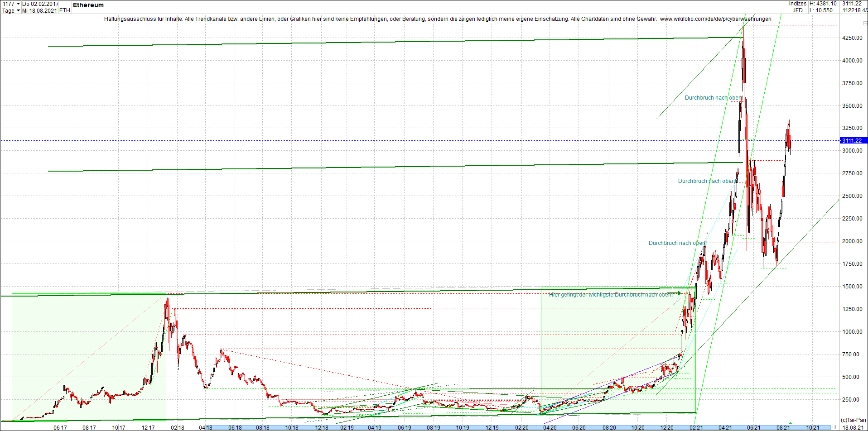
Task: Click the last price 3111.22 in header
Action: 852,4
